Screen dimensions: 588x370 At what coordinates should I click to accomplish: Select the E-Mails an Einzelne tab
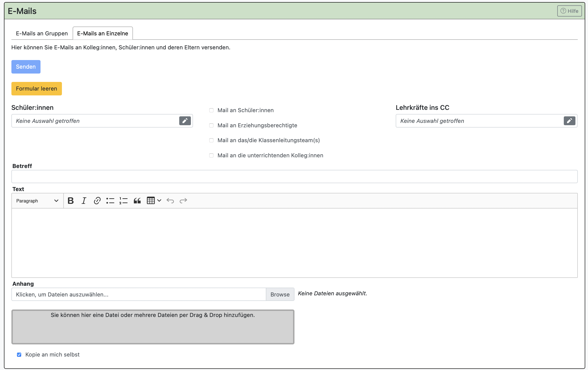coord(103,34)
